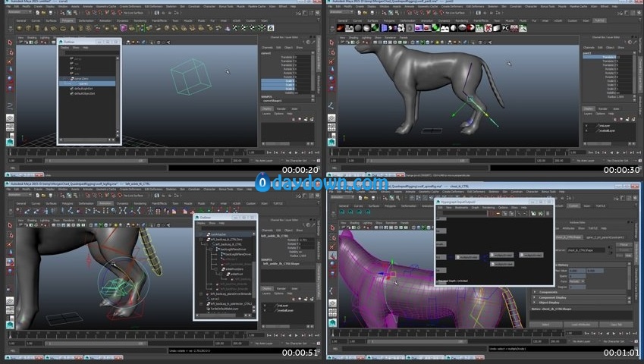Click rightmost icon in Hypergraph toolbar
Image resolution: width=644 pixels, height=364 pixels.
pyautogui.click(x=548, y=213)
